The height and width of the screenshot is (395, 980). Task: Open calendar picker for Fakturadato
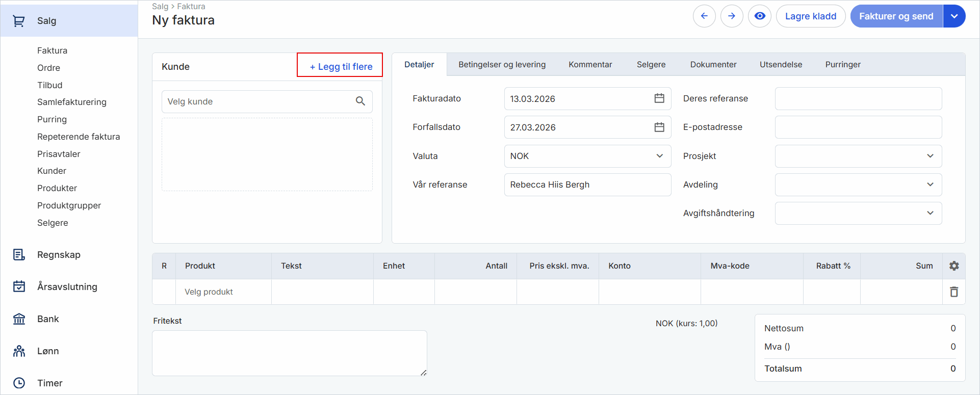click(x=659, y=98)
